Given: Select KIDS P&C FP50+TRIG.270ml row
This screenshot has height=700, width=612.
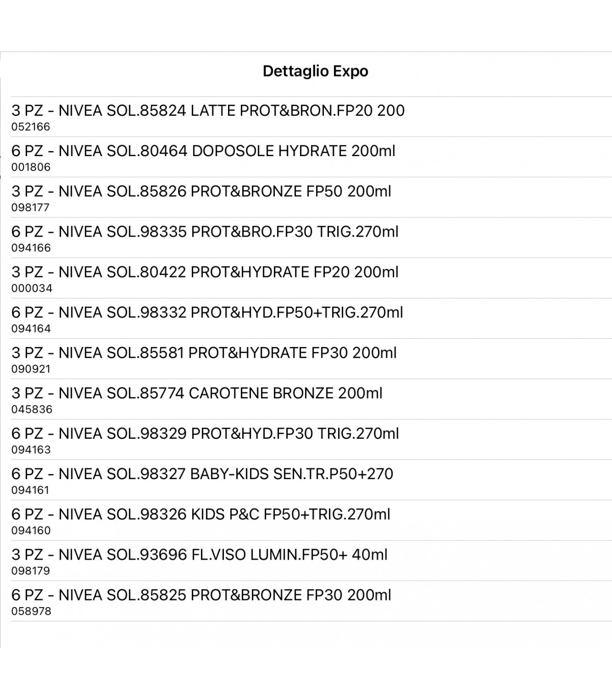Looking at the screenshot, I should coord(311,520).
